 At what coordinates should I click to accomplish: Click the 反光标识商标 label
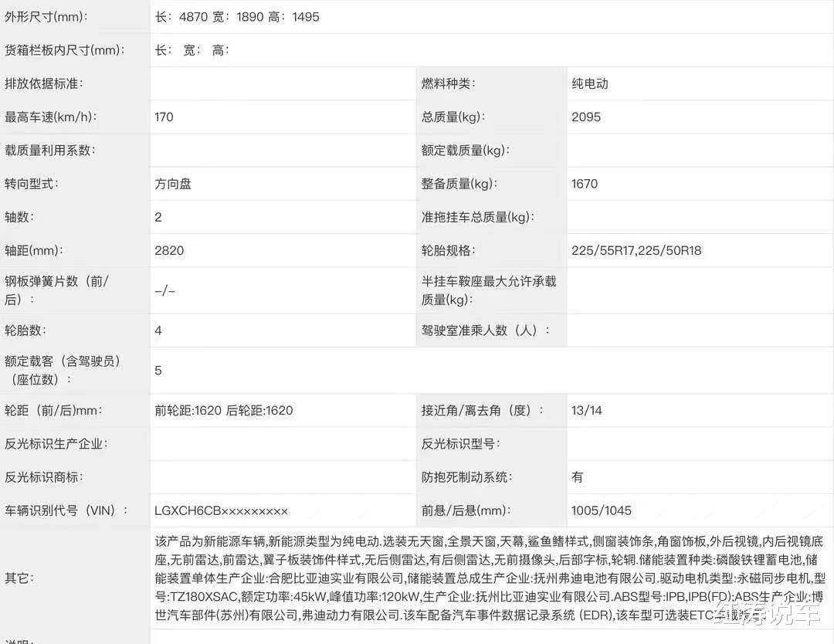point(43,477)
